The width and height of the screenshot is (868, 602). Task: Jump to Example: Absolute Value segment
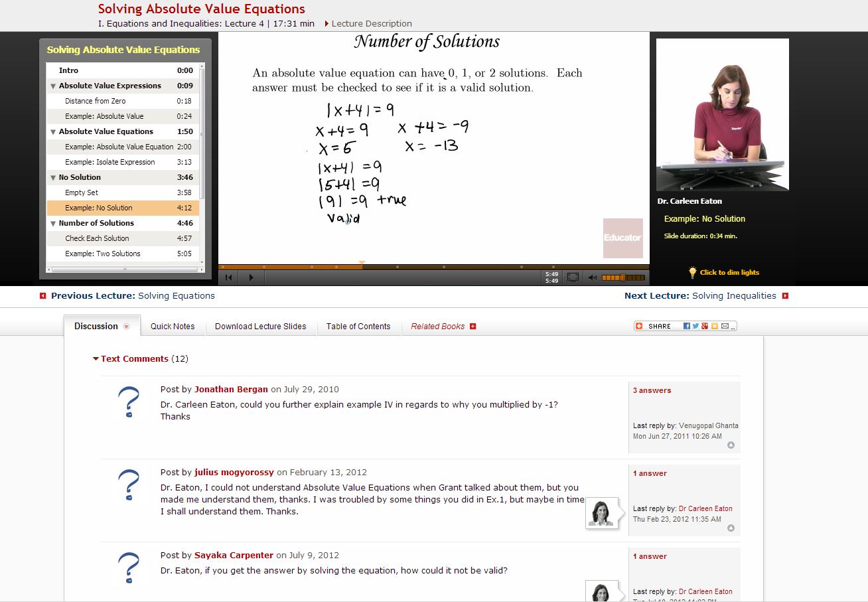(x=123, y=116)
